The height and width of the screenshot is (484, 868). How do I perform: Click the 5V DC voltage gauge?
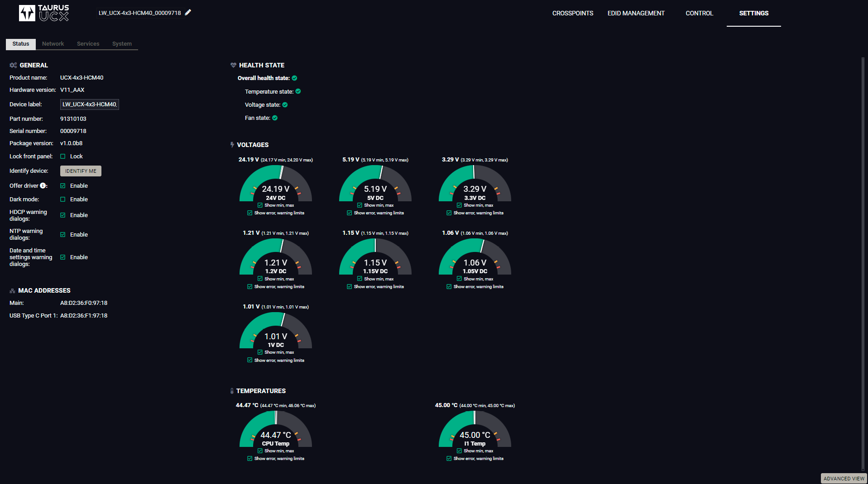pos(375,183)
